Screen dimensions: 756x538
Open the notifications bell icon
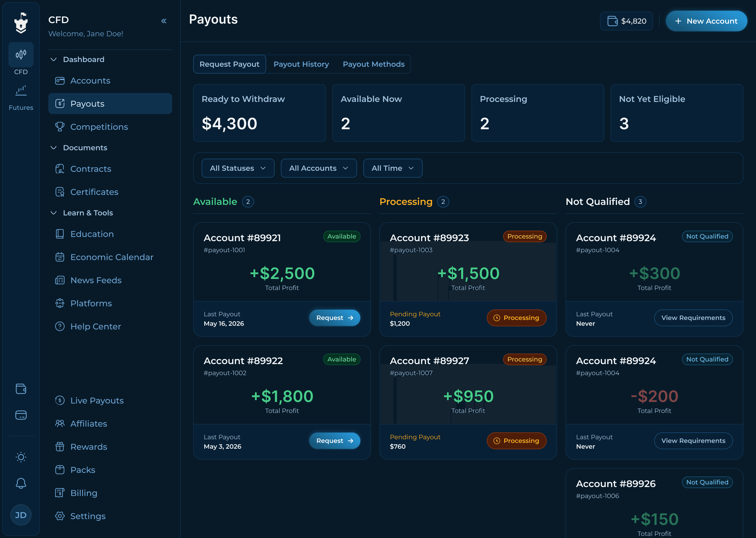click(21, 483)
